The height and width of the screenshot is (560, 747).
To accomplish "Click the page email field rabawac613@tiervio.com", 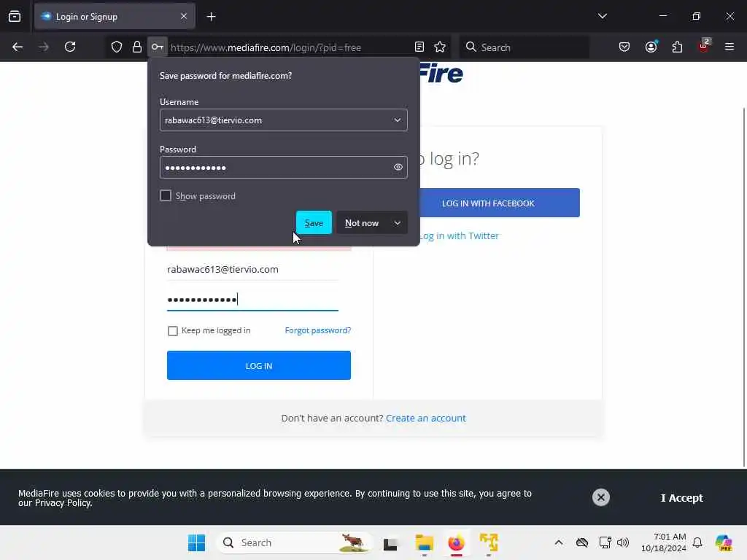I will (x=252, y=270).
